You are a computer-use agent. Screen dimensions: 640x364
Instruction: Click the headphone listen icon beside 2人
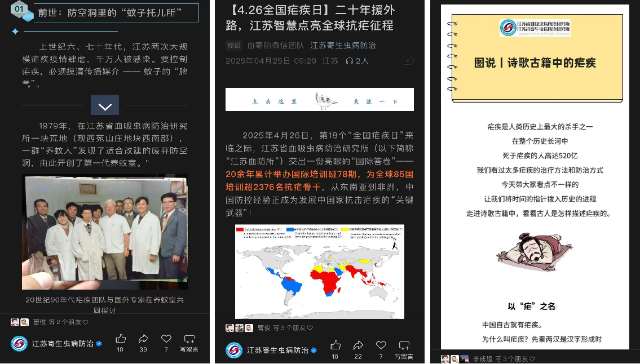click(349, 61)
